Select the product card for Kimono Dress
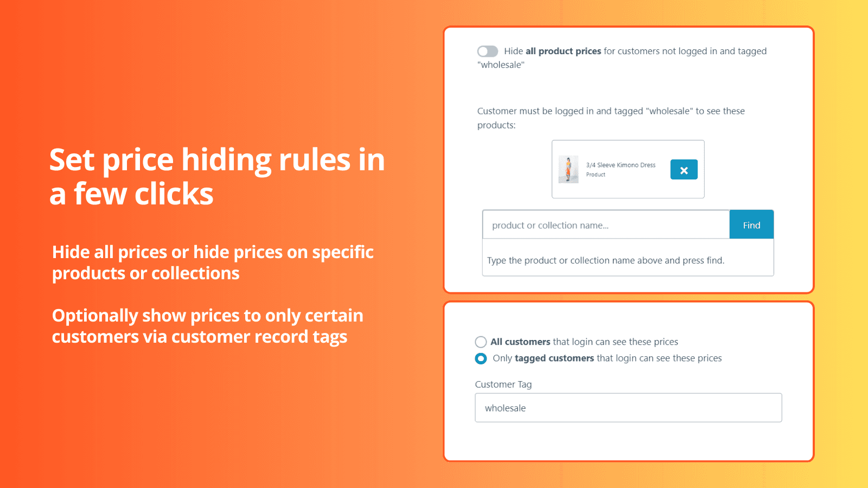Image resolution: width=868 pixels, height=488 pixels. pyautogui.click(x=627, y=169)
